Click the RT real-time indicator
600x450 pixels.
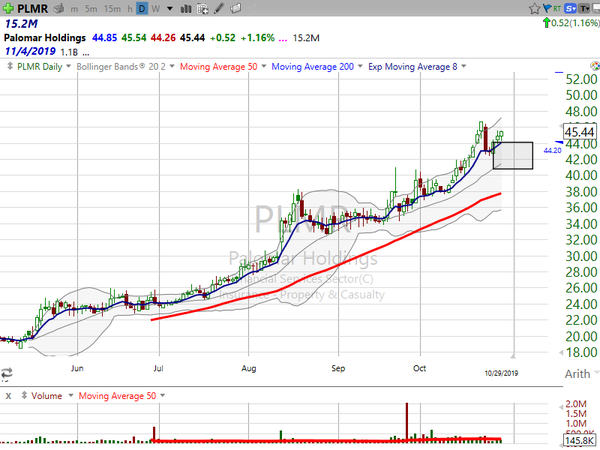[x=557, y=8]
